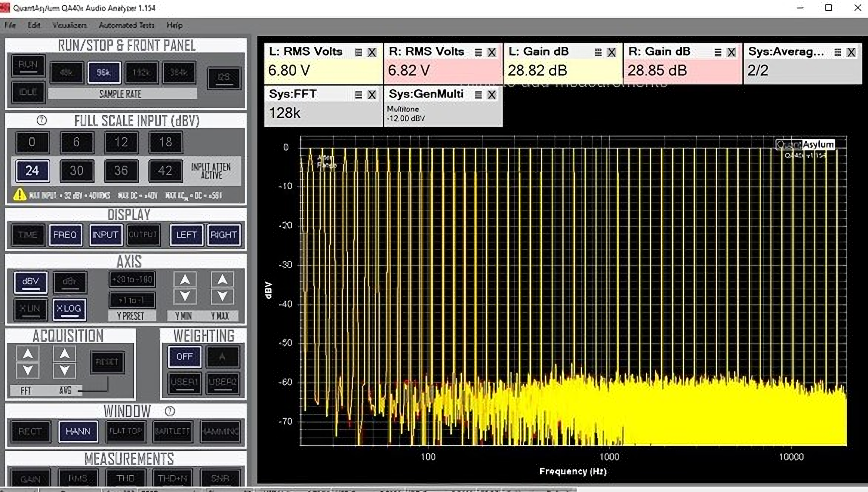This screenshot has width=868, height=492.
Task: Click help icon beside Full Scale Input
Action: pos(41,120)
